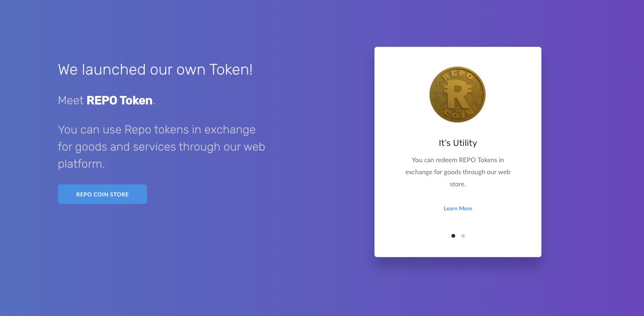Image resolution: width=644 pixels, height=316 pixels.
Task: Open the Learn More link
Action: [x=457, y=209]
